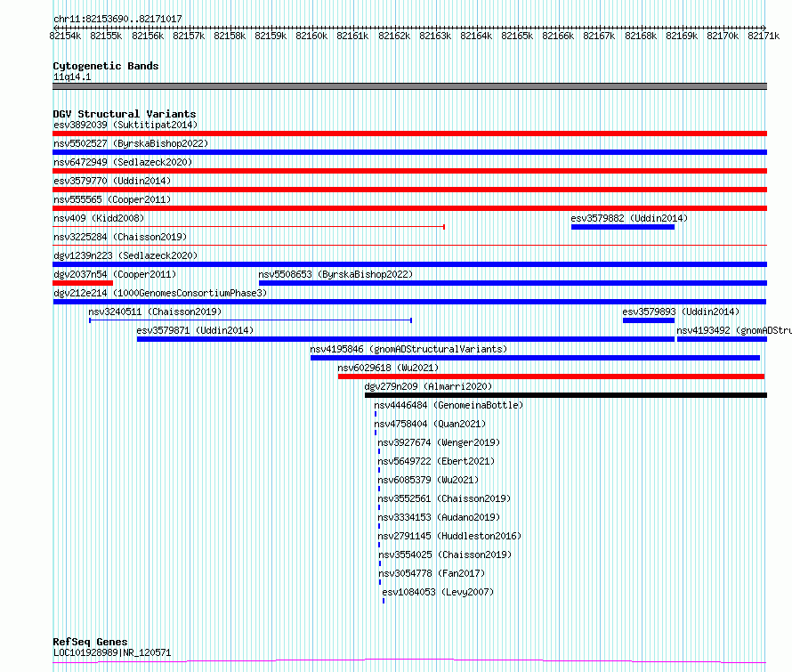
Task: Click the short red bar under dgv2037n54
Action: pyautogui.click(x=83, y=283)
